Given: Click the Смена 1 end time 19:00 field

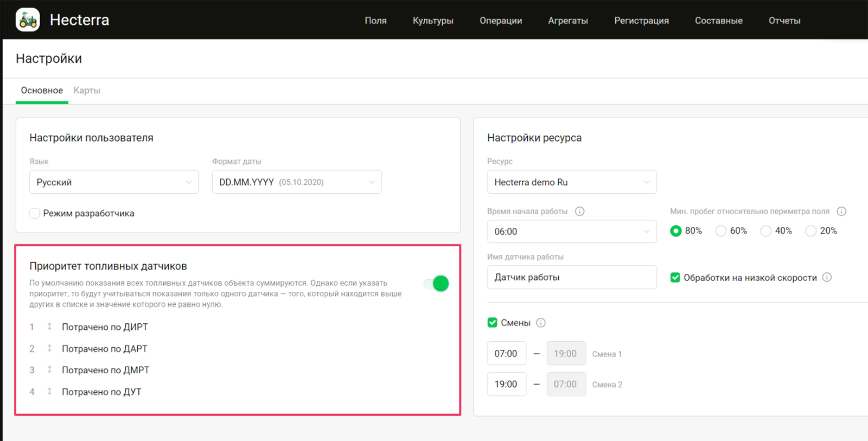Looking at the screenshot, I should (566, 354).
